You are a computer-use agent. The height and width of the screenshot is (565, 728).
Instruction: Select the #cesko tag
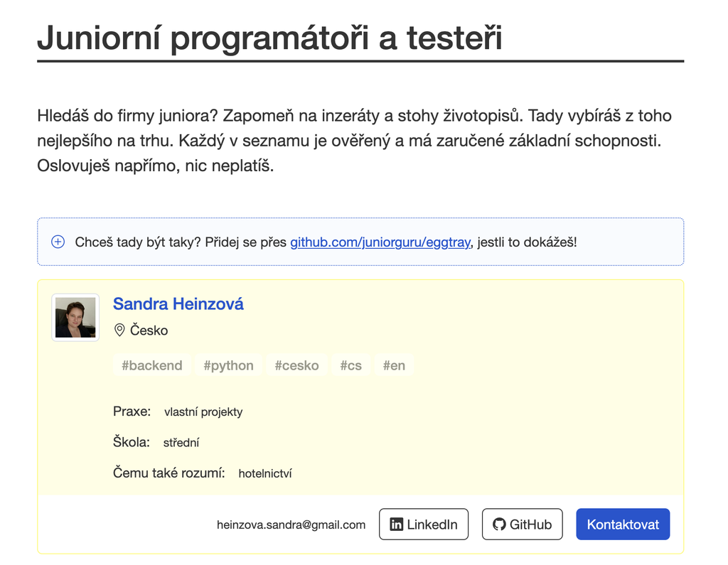296,365
